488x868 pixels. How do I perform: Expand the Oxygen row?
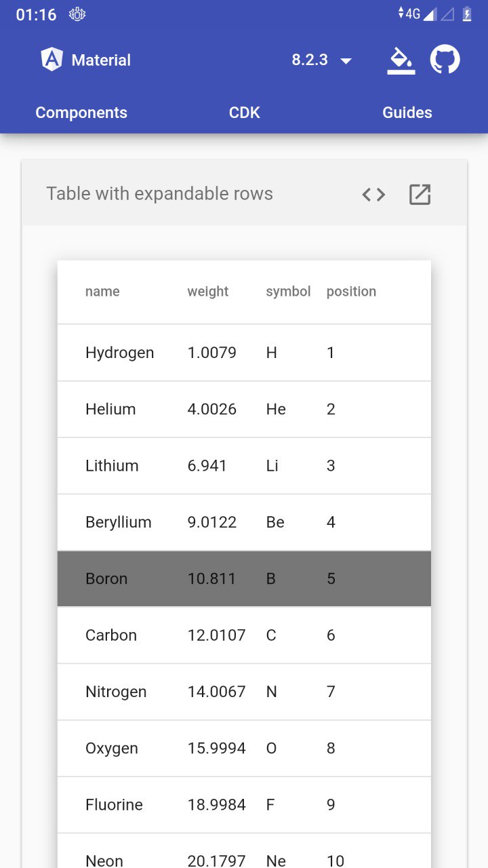click(244, 749)
